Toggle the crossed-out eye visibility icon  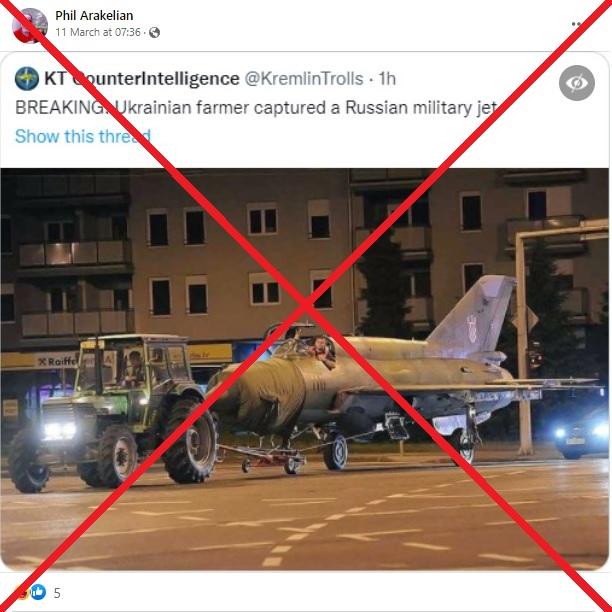pyautogui.click(x=577, y=83)
